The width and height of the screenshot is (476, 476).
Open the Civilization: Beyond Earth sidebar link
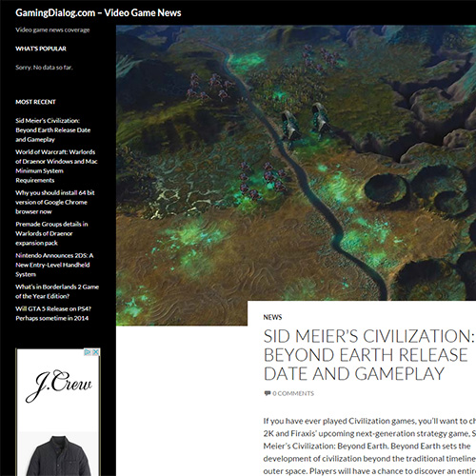coord(53,130)
